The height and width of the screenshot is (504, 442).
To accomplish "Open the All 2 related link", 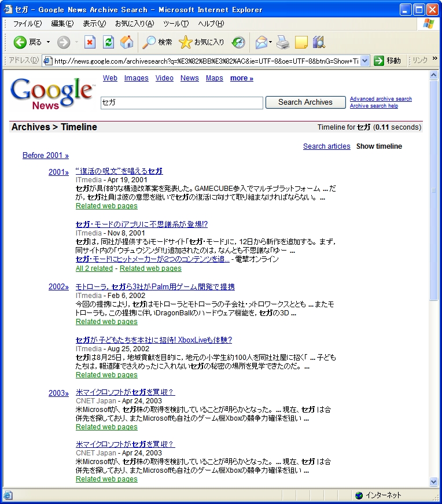I will click(x=94, y=268).
